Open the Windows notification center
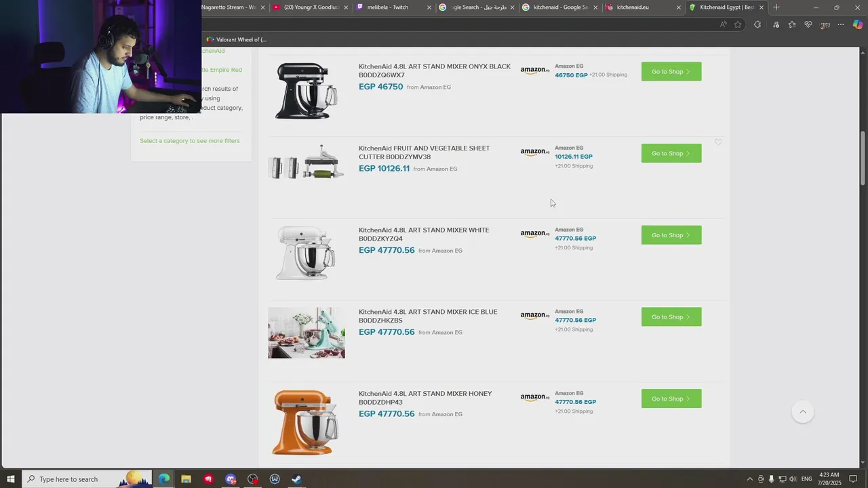This screenshot has height=488, width=868. 854,479
